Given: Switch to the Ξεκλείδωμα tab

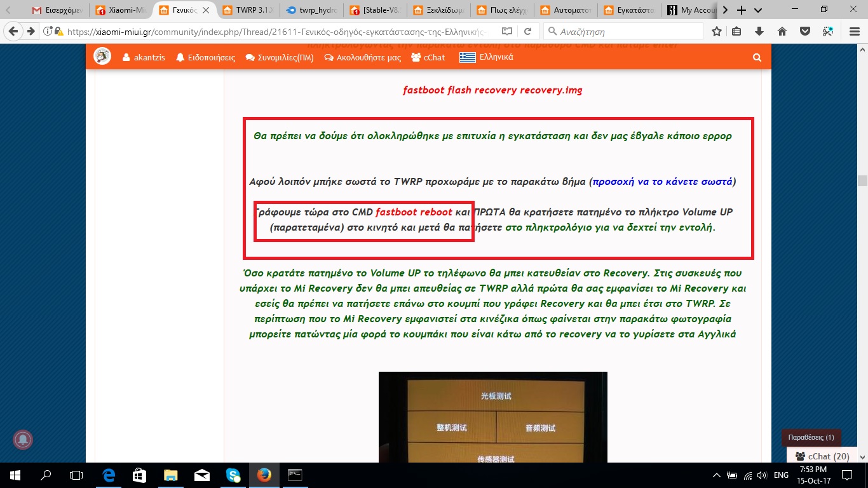Looking at the screenshot, I should click(439, 10).
